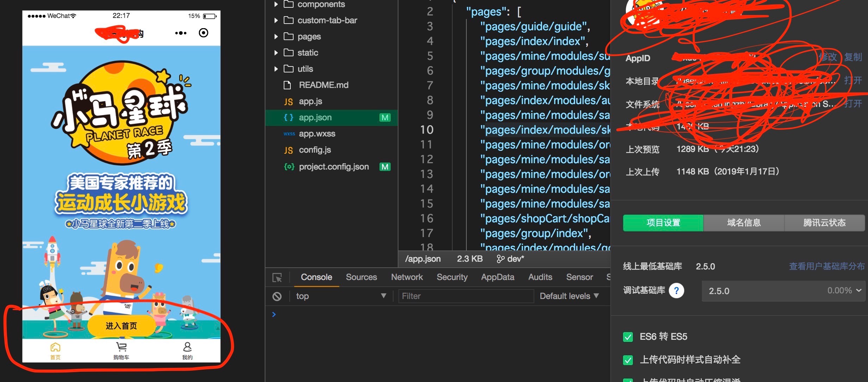Click the config icon beside project.config.json
The height and width of the screenshot is (382, 868).
289,167
